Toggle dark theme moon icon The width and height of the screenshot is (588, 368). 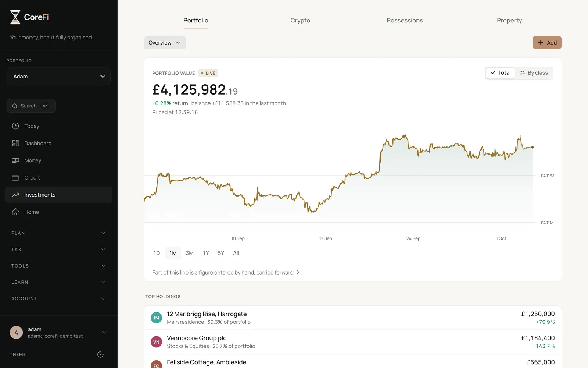(x=100, y=354)
